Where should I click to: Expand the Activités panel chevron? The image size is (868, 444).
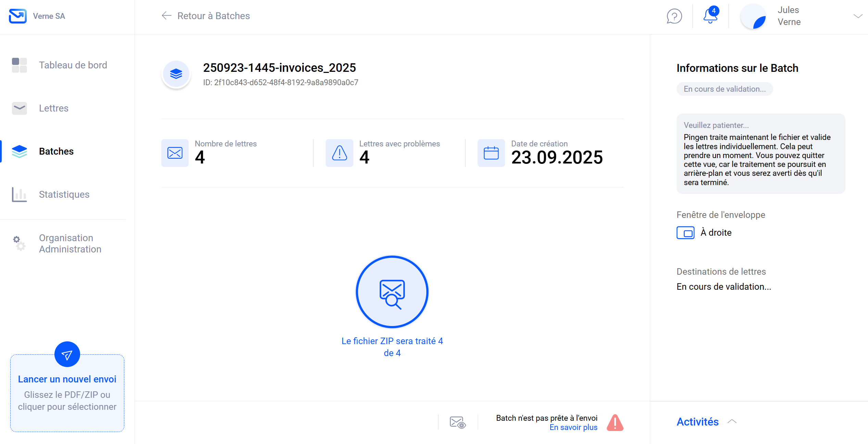coord(732,421)
